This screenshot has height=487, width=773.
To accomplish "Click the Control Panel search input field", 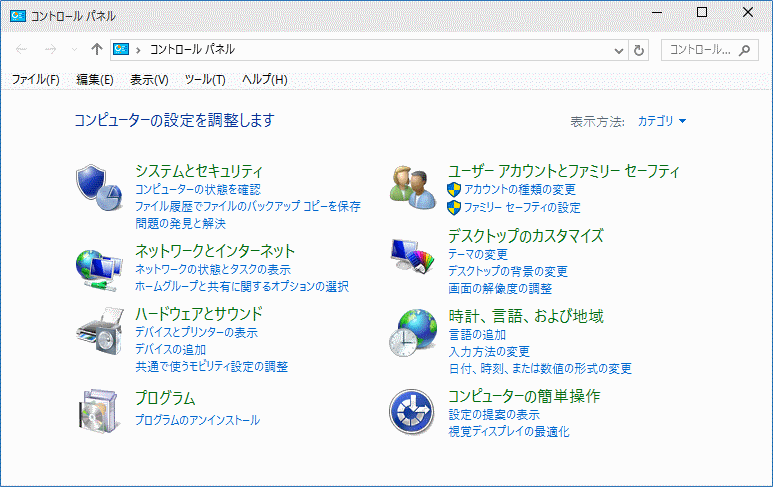I will [710, 50].
